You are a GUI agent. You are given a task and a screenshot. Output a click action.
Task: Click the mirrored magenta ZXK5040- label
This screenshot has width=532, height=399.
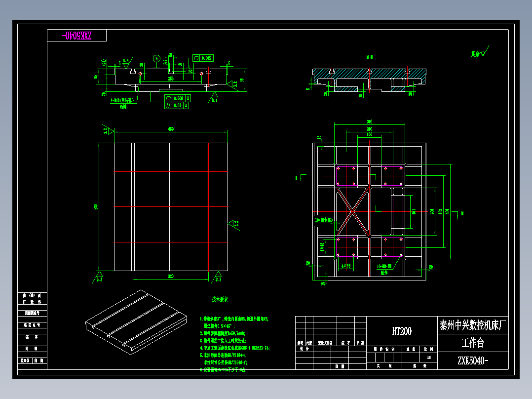(x=76, y=36)
